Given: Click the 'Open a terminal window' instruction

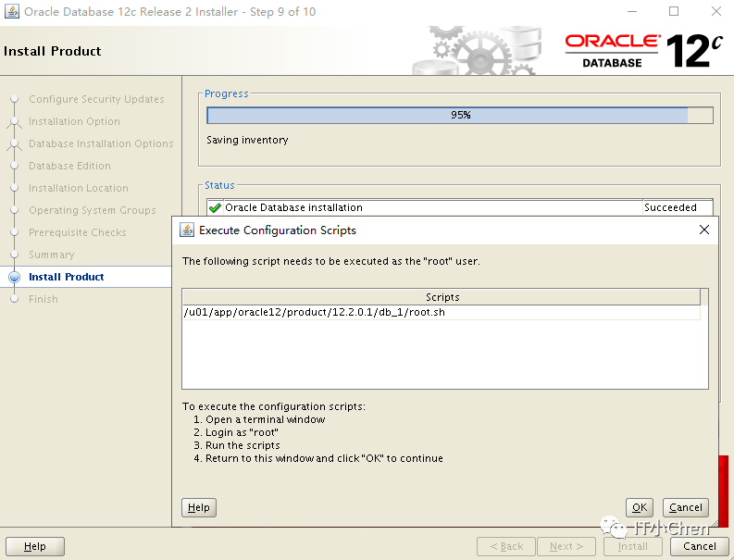Looking at the screenshot, I should coord(259,419).
